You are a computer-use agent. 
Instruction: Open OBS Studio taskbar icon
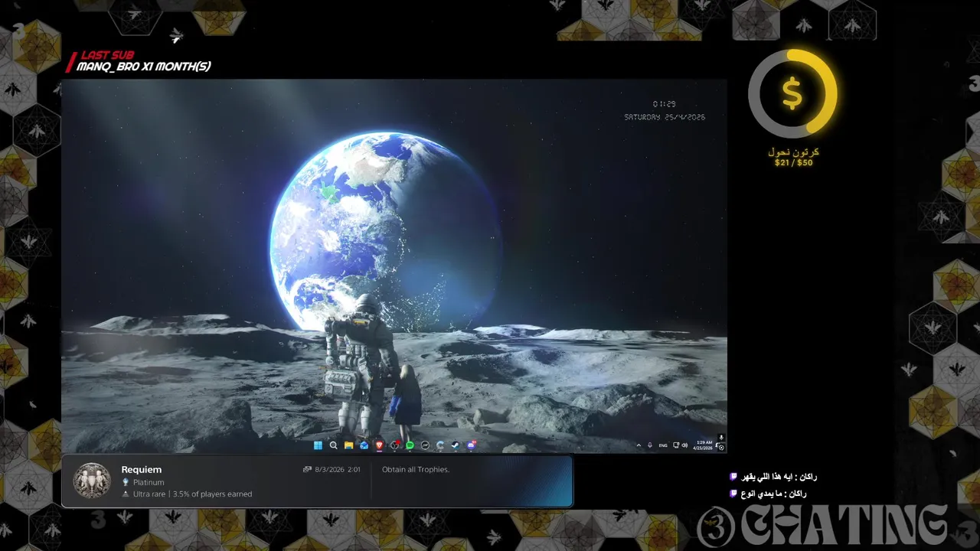point(395,445)
